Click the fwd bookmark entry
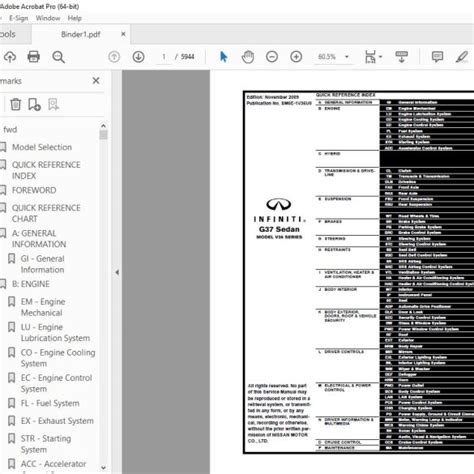Viewport: 474px width, 474px height. [x=10, y=129]
